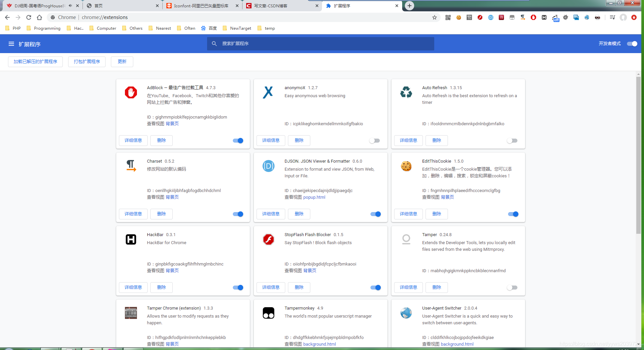Click the AdBlock hand icon in the toolbar
Screen dimensions: 644x350
[x=533, y=17]
